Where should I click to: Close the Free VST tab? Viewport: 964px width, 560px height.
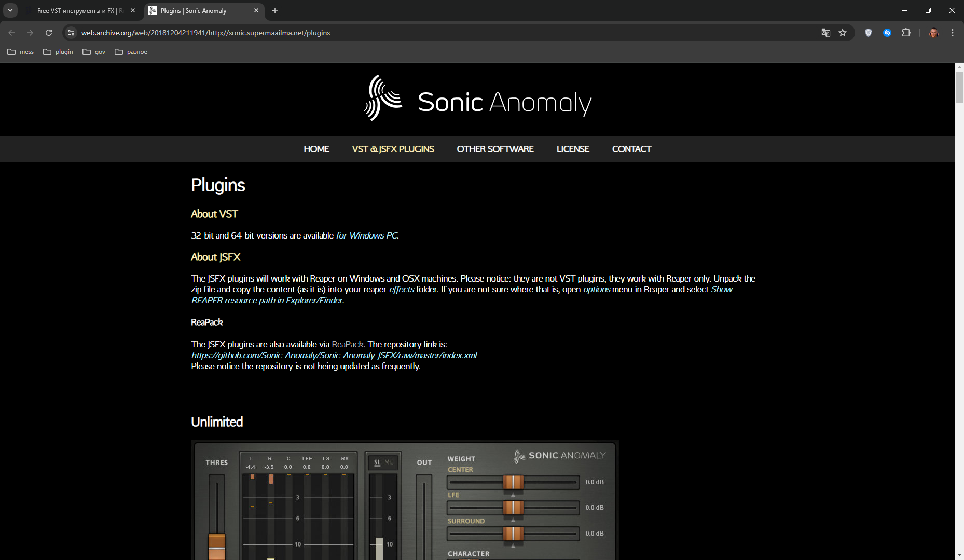tap(133, 10)
